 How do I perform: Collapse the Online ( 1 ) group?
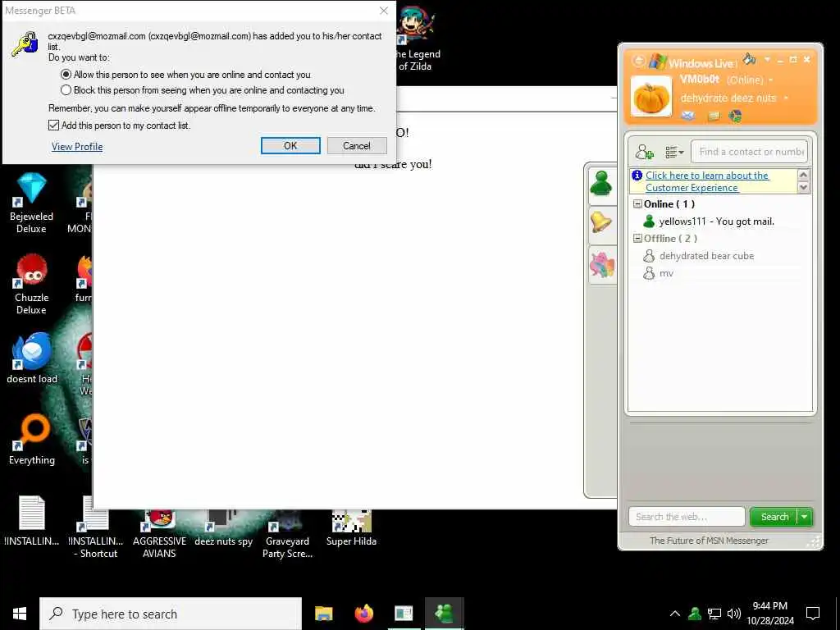pos(637,204)
